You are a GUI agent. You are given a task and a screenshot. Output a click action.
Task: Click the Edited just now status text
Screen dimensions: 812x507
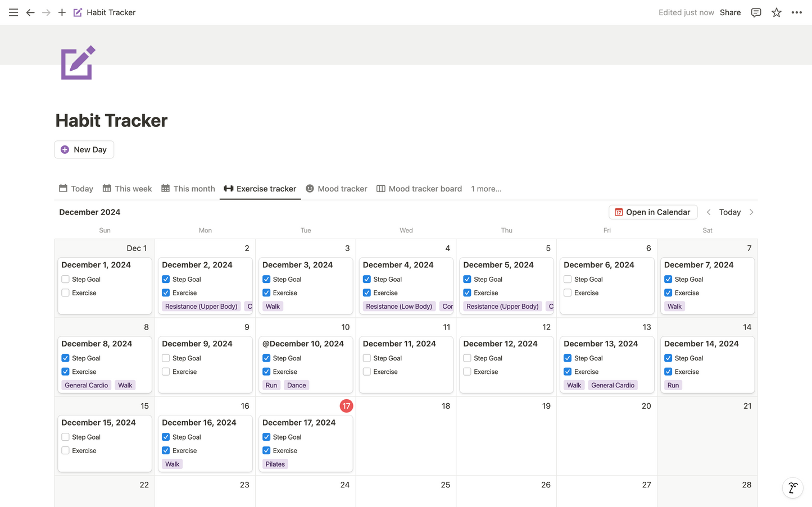(686, 12)
